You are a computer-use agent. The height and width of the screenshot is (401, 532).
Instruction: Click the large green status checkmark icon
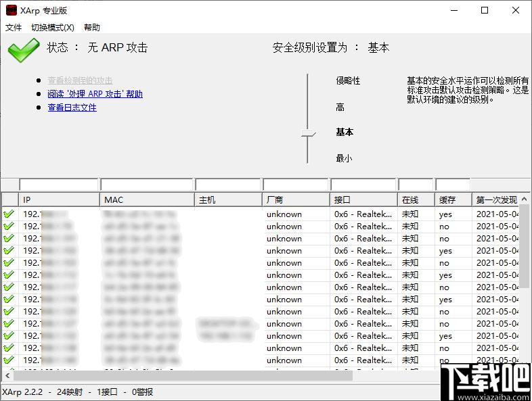[24, 50]
